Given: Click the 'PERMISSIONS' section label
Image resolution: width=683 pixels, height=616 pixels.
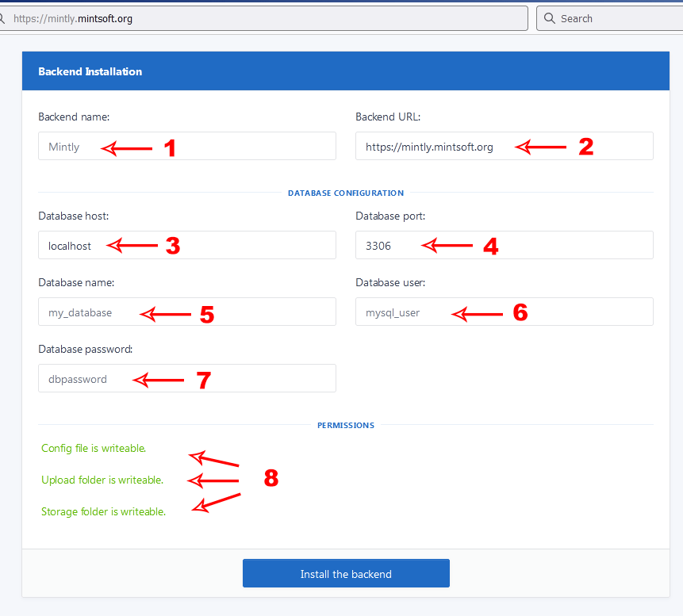Looking at the screenshot, I should [346, 425].
